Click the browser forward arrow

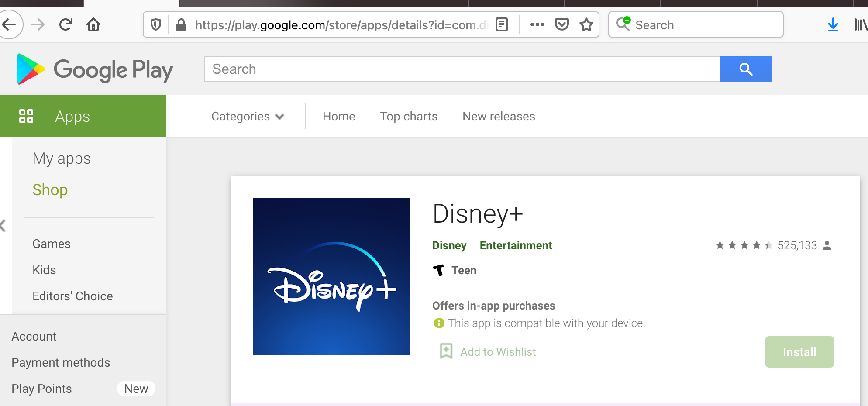[x=38, y=24]
